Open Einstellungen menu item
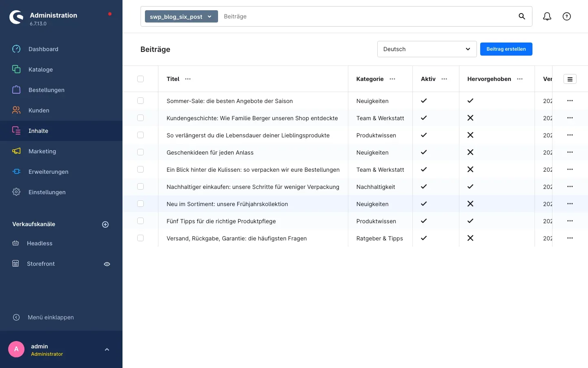This screenshot has height=368, width=588. tap(61, 192)
